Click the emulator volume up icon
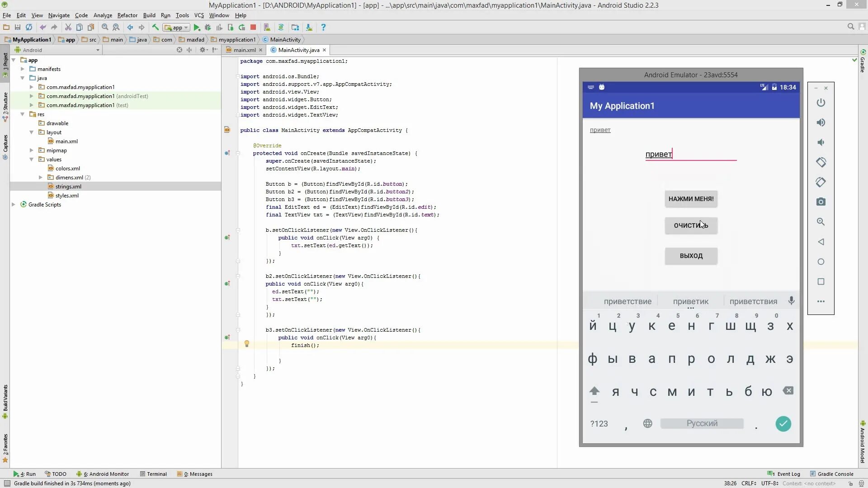Image resolution: width=868 pixels, height=488 pixels. tap(821, 122)
